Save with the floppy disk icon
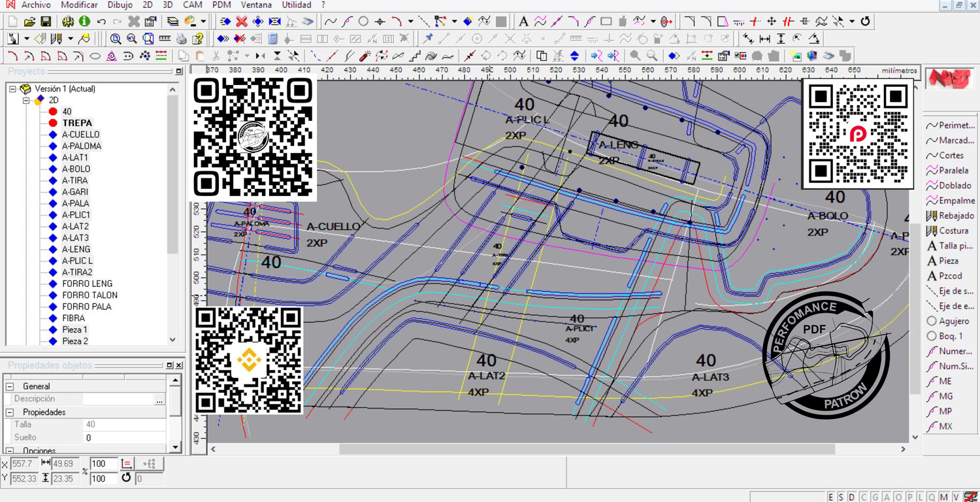 coord(46,22)
